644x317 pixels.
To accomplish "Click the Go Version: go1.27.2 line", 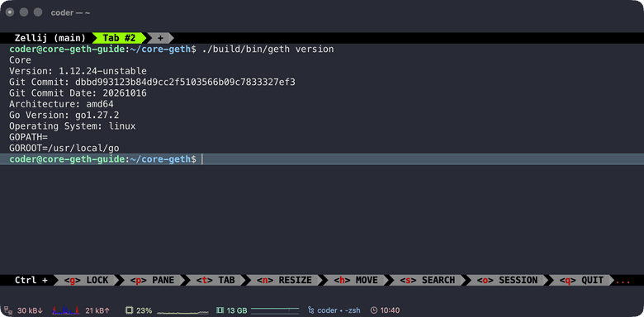I will (64, 116).
